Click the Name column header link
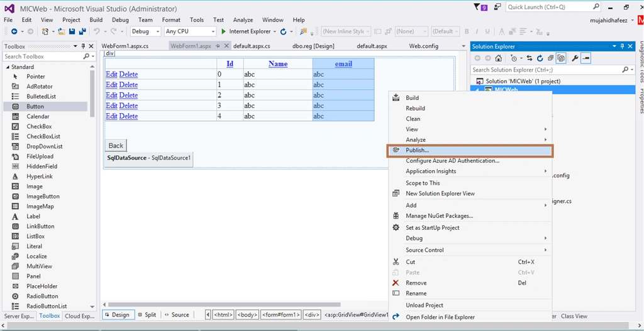Screen dimensions: 644x331 click(x=278, y=63)
